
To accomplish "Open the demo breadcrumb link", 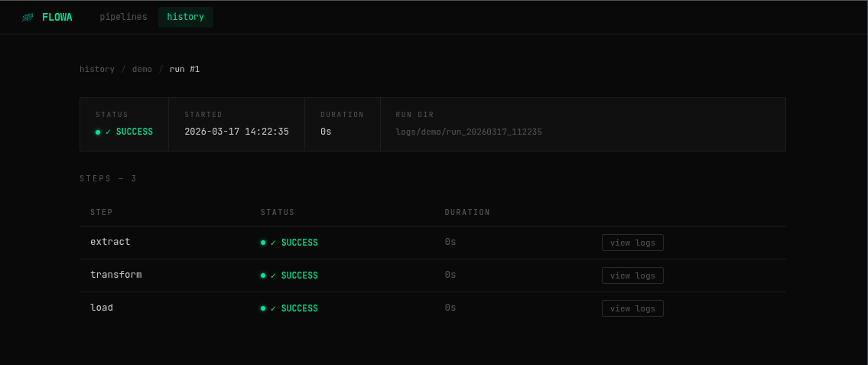I will click(x=141, y=69).
